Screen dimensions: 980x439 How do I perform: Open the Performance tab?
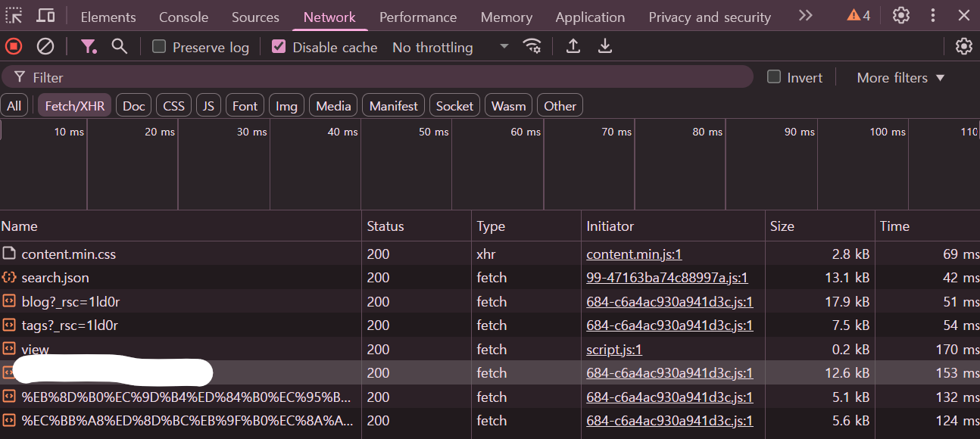coord(418,17)
